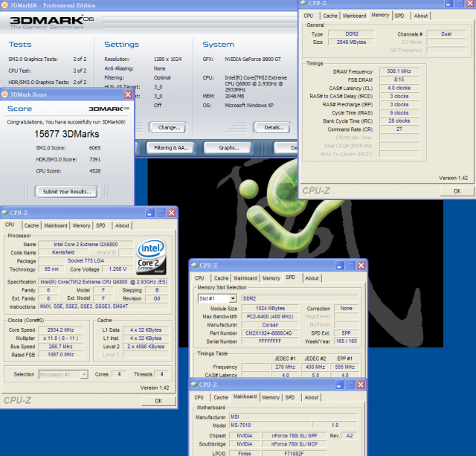Open the About tab in the SPD CPU-Z window
The image size is (476, 456).
[x=312, y=278]
